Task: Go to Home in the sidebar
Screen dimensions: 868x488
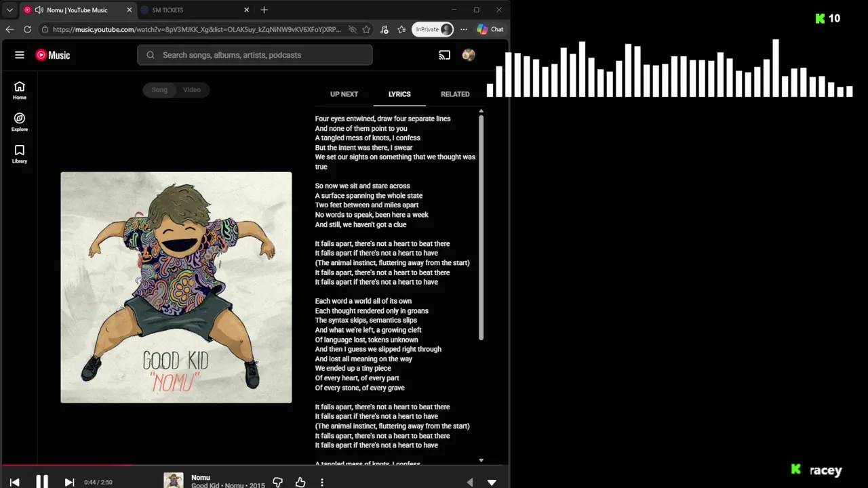Action: pyautogui.click(x=20, y=90)
